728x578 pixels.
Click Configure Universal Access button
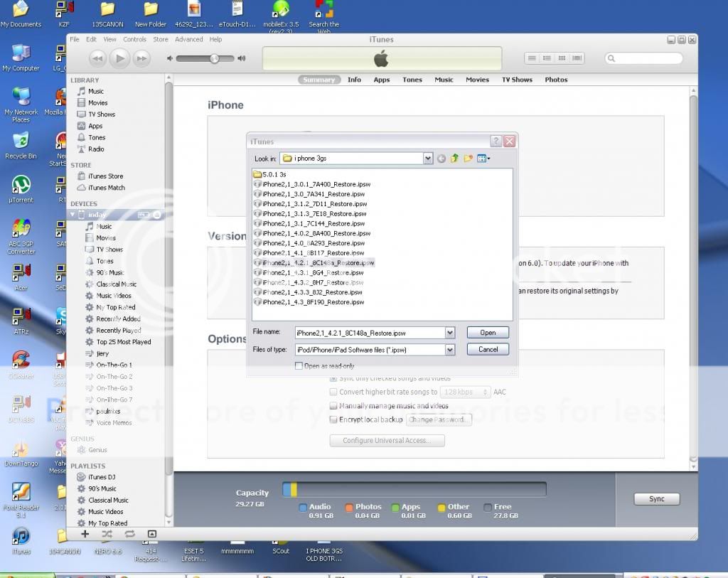[387, 441]
